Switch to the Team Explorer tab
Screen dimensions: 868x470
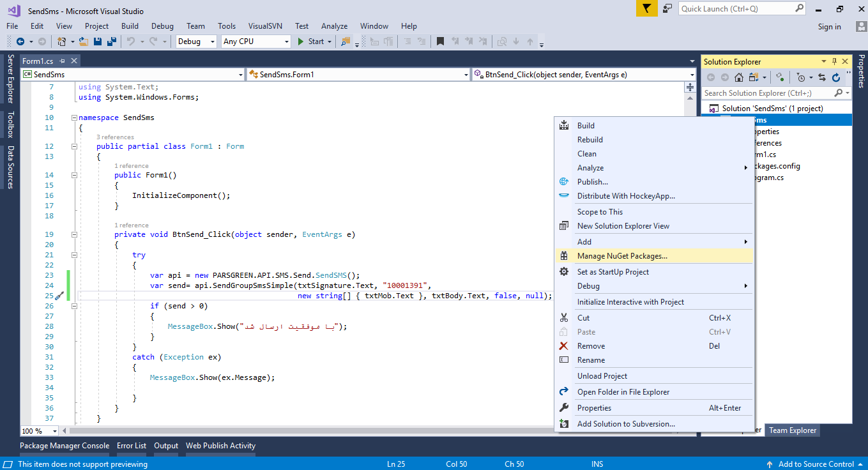792,430
